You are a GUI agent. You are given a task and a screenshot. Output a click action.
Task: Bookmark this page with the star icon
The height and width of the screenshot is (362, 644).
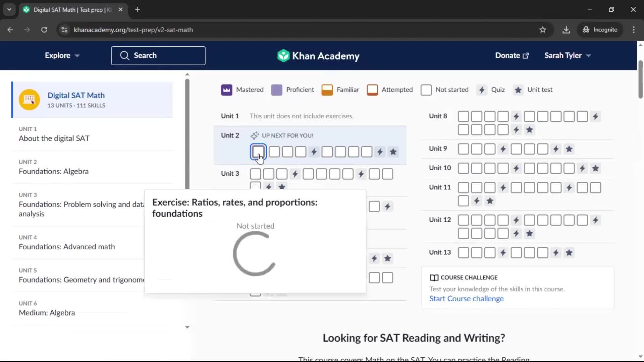543,30
